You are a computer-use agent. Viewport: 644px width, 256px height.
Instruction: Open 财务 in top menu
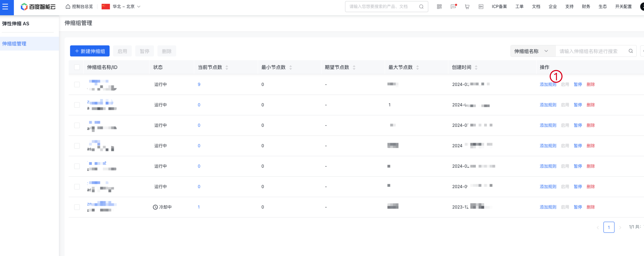tap(586, 7)
